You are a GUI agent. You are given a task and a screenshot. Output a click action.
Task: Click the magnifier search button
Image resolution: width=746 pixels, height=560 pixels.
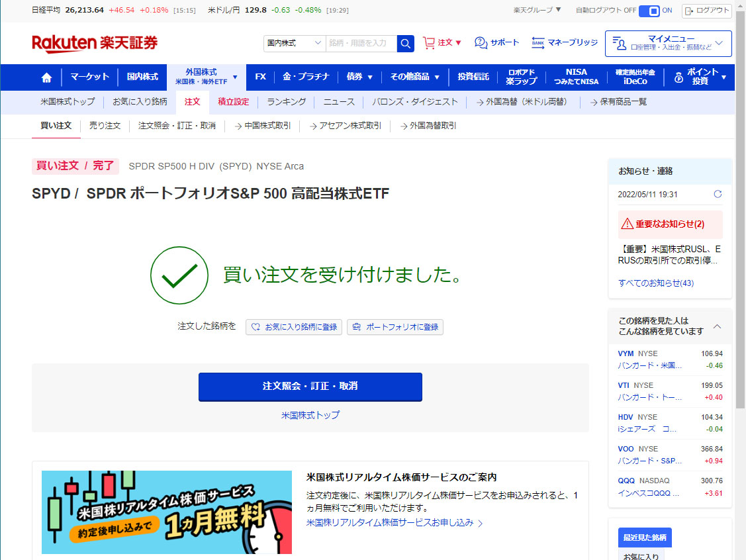(405, 43)
